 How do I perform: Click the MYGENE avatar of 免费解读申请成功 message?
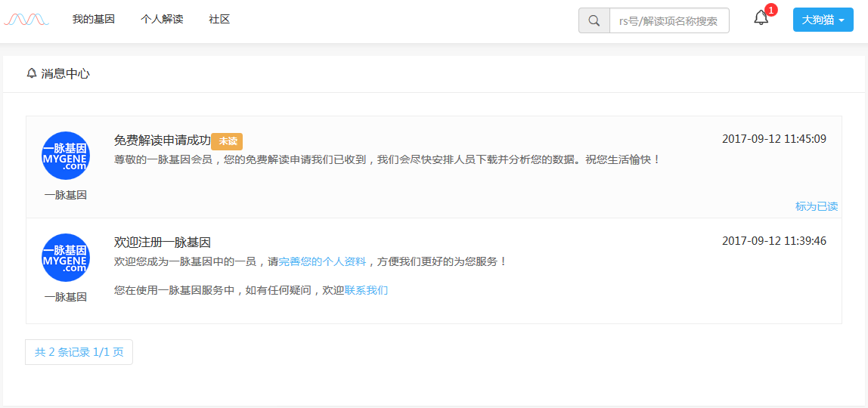pyautogui.click(x=66, y=156)
